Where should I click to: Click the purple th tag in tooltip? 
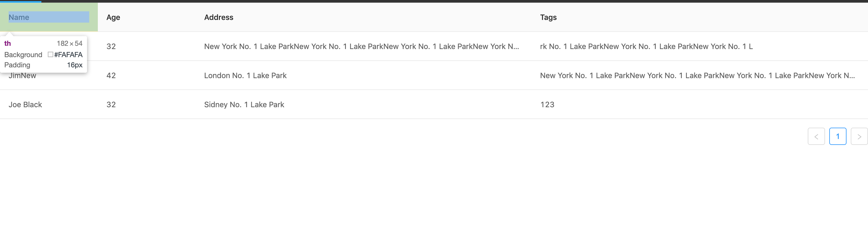7,43
